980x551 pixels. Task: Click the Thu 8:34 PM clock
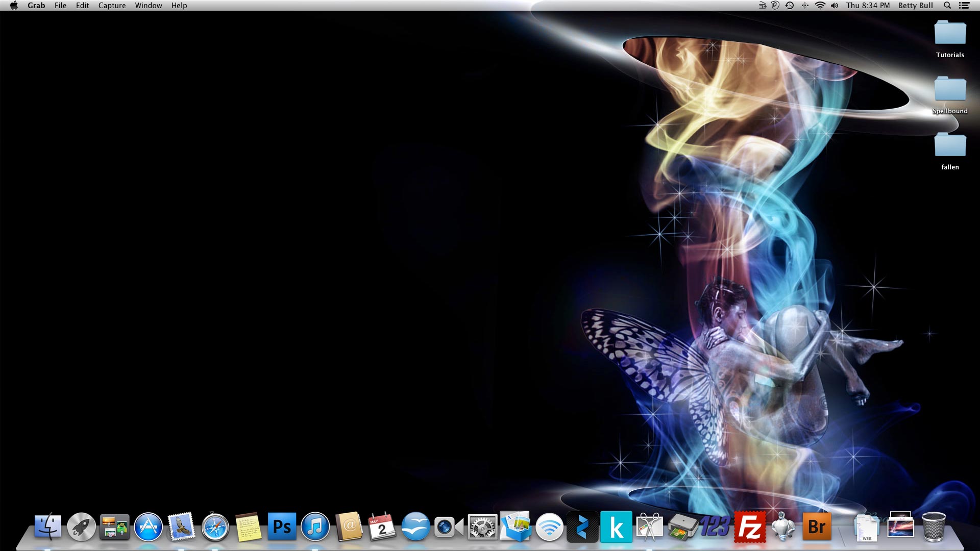[x=868, y=6]
